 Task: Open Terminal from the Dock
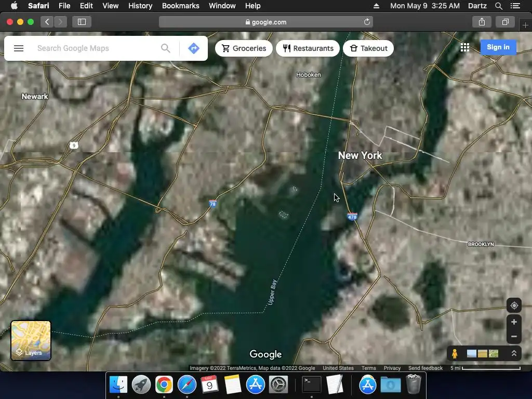pyautogui.click(x=312, y=384)
